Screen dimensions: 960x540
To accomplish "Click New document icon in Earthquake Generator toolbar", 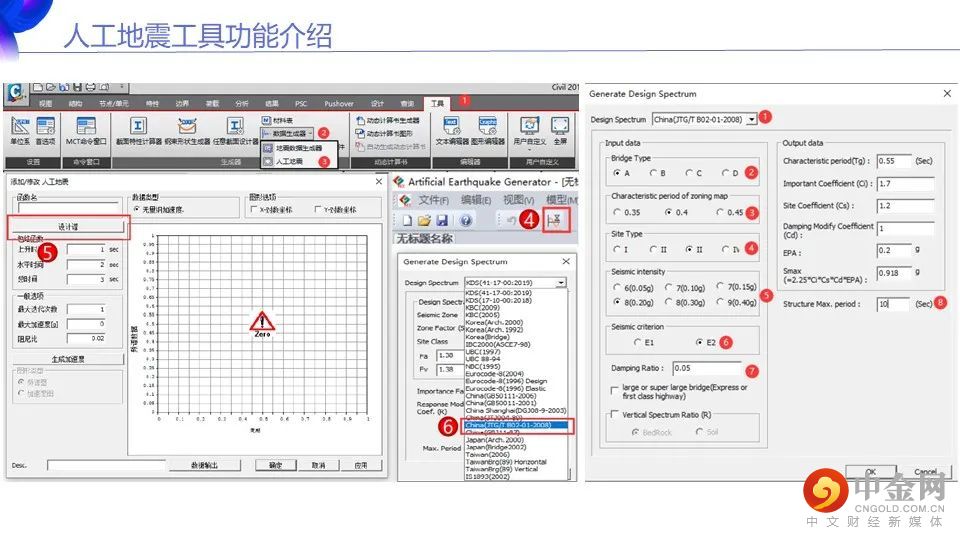I will pos(407,220).
